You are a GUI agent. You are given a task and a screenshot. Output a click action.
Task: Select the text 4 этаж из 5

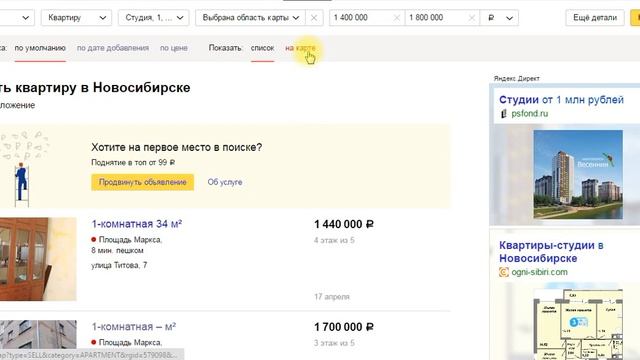(x=334, y=240)
